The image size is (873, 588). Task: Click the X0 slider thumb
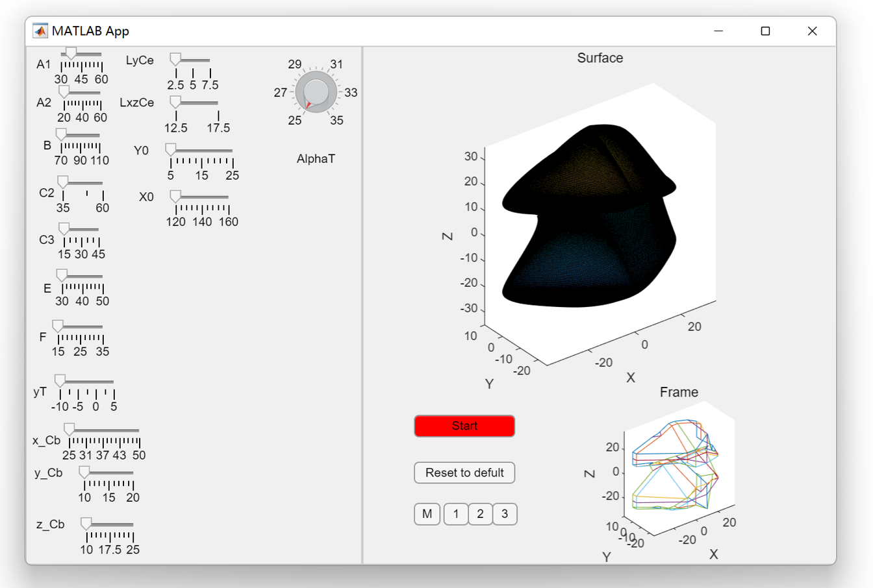175,196
